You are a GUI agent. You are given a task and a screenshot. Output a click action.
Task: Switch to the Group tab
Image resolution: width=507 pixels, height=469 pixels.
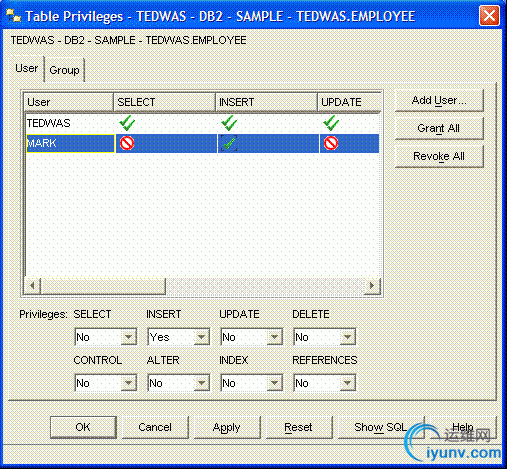(64, 70)
